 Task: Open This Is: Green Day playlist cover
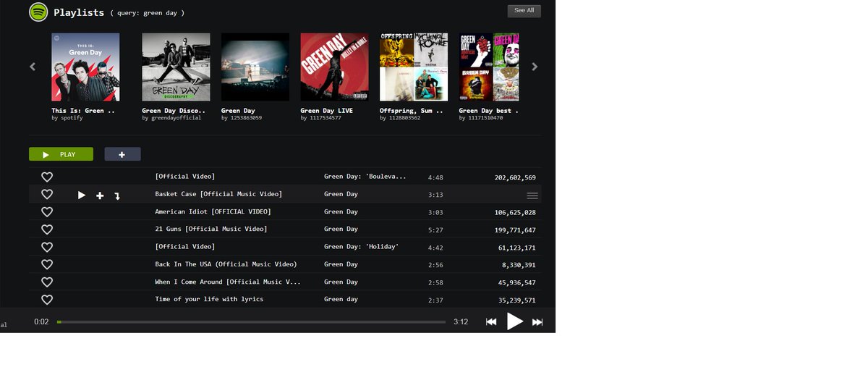point(85,67)
